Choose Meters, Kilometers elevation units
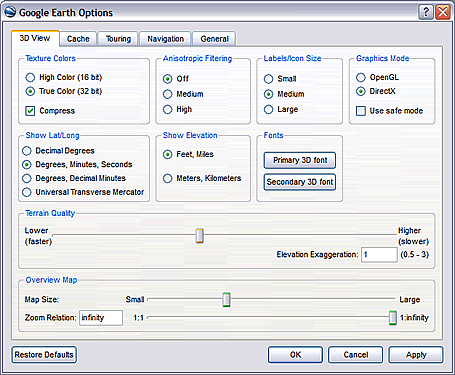The width and height of the screenshot is (455, 375). point(167,178)
